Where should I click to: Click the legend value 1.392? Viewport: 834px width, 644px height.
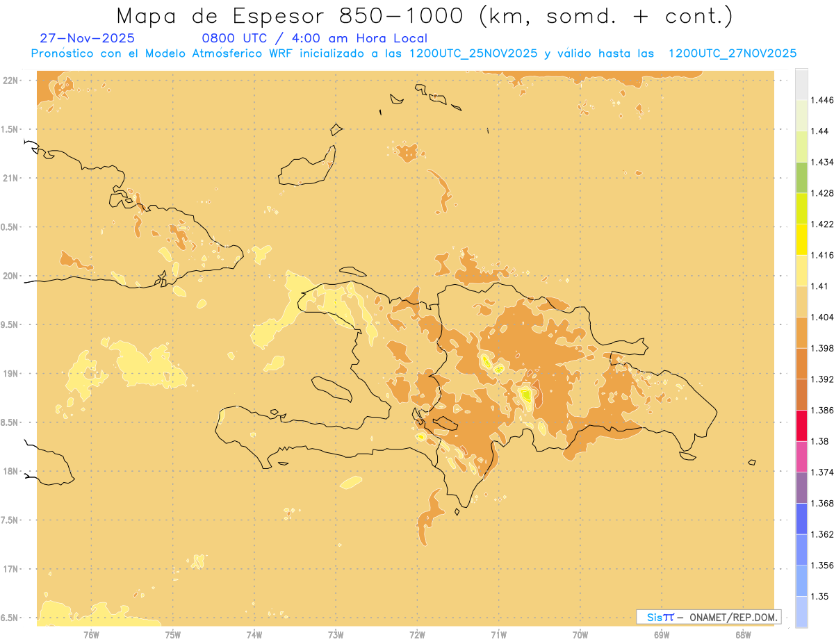(822, 379)
